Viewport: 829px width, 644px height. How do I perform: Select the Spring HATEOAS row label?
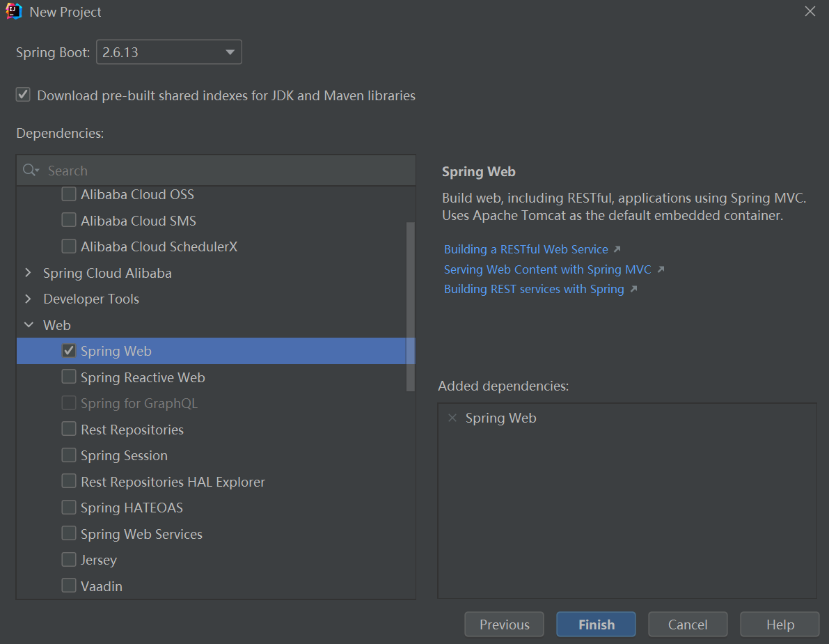pos(132,508)
